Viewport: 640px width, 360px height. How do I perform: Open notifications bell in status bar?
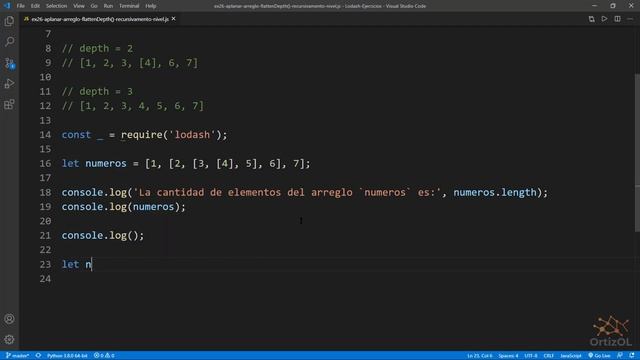(x=632, y=356)
